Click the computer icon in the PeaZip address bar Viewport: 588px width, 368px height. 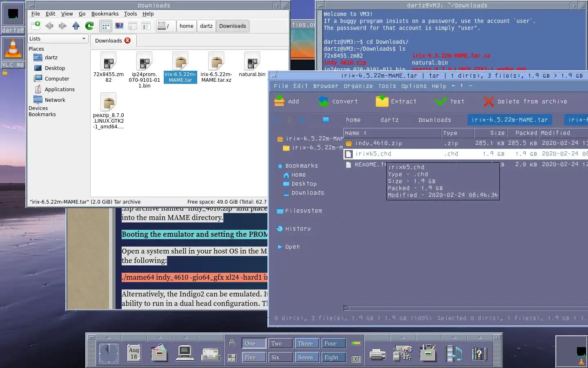325,120
